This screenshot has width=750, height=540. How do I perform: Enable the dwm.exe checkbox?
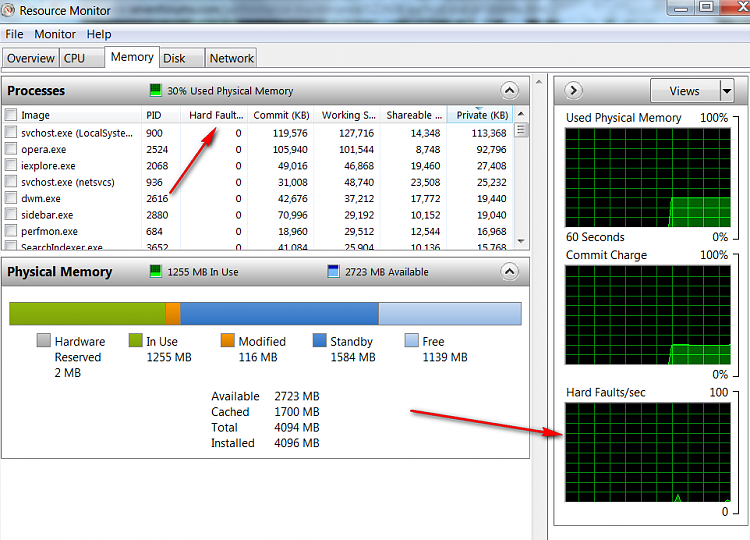click(x=11, y=198)
